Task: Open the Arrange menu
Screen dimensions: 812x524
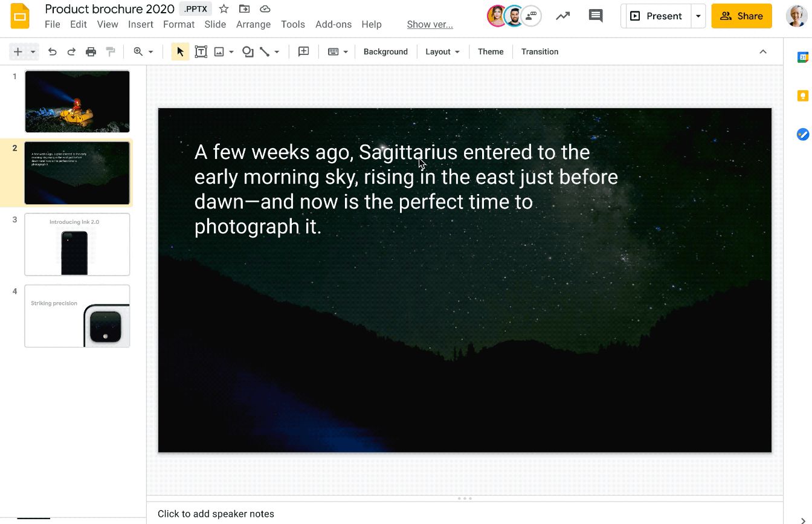Action: click(253, 25)
